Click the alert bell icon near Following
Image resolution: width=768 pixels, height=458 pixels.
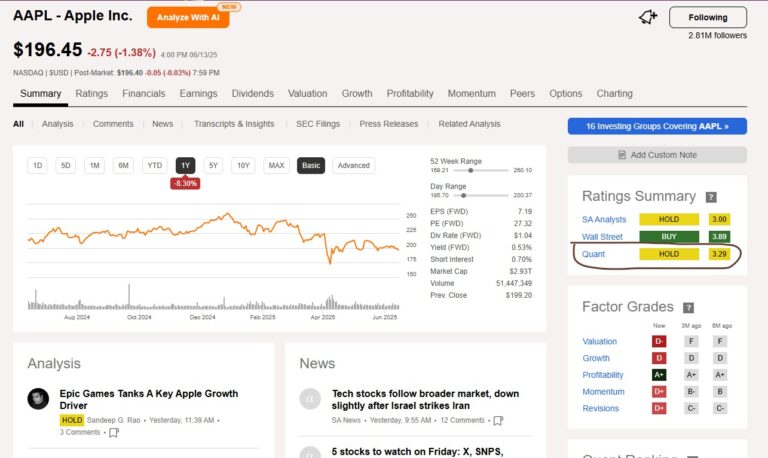click(x=648, y=18)
